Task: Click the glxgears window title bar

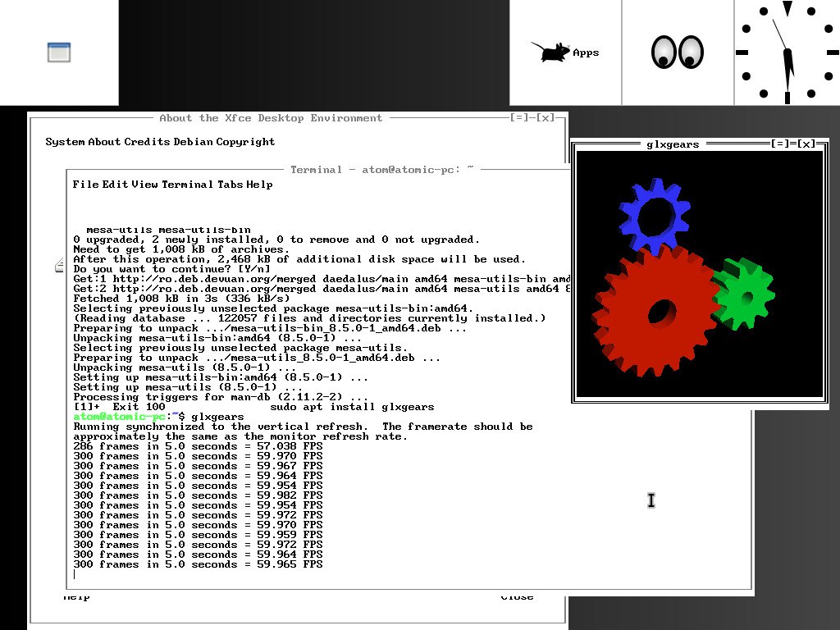Action: click(673, 144)
